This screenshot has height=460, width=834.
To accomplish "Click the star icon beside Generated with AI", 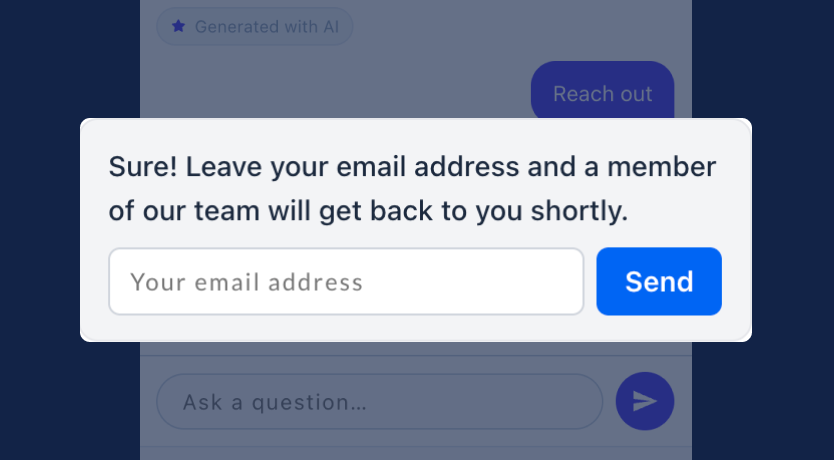I will coord(178,27).
